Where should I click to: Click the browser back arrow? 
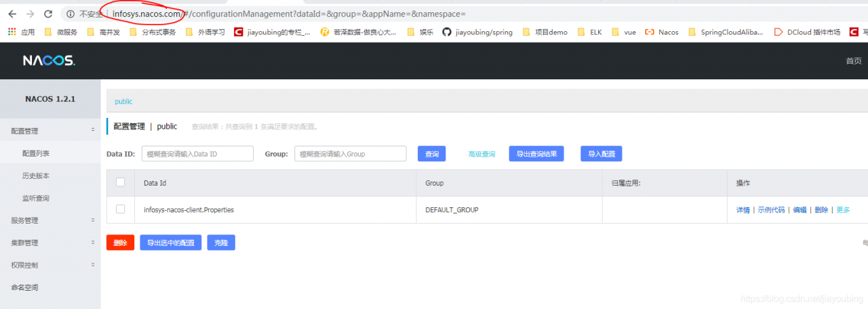12,14
